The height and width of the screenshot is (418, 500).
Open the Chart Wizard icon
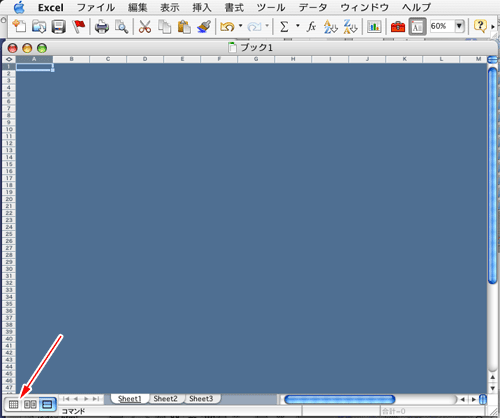click(374, 27)
